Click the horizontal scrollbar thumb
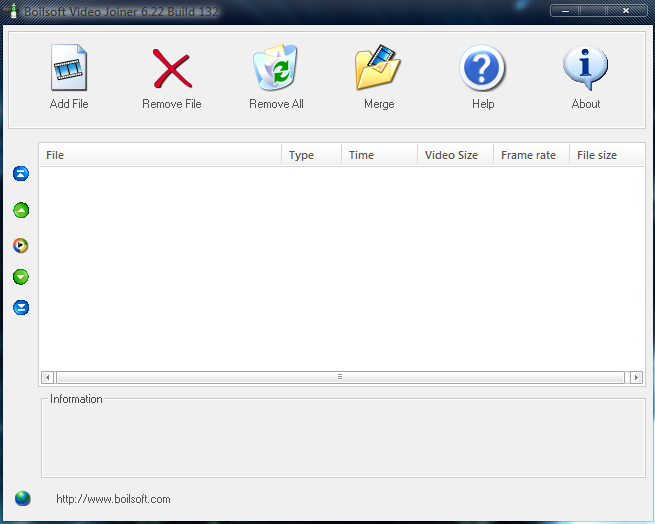The image size is (655, 524). coord(340,377)
